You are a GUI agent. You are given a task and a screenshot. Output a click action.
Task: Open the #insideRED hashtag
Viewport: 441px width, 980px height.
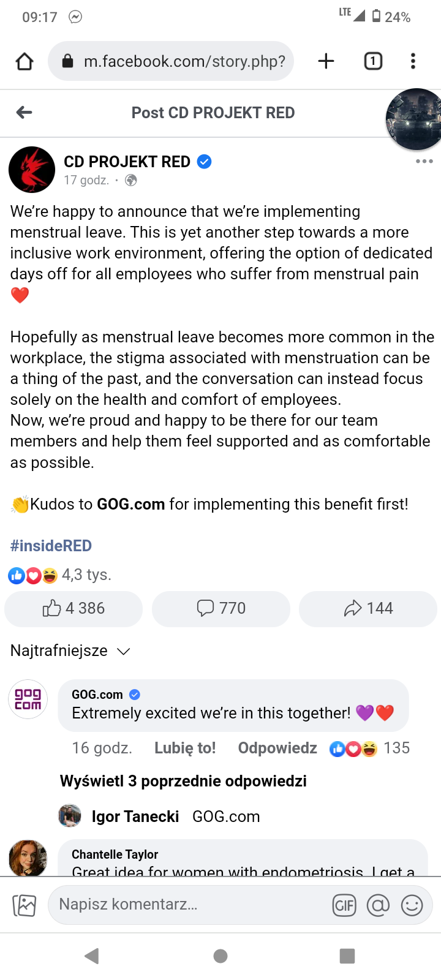(51, 546)
